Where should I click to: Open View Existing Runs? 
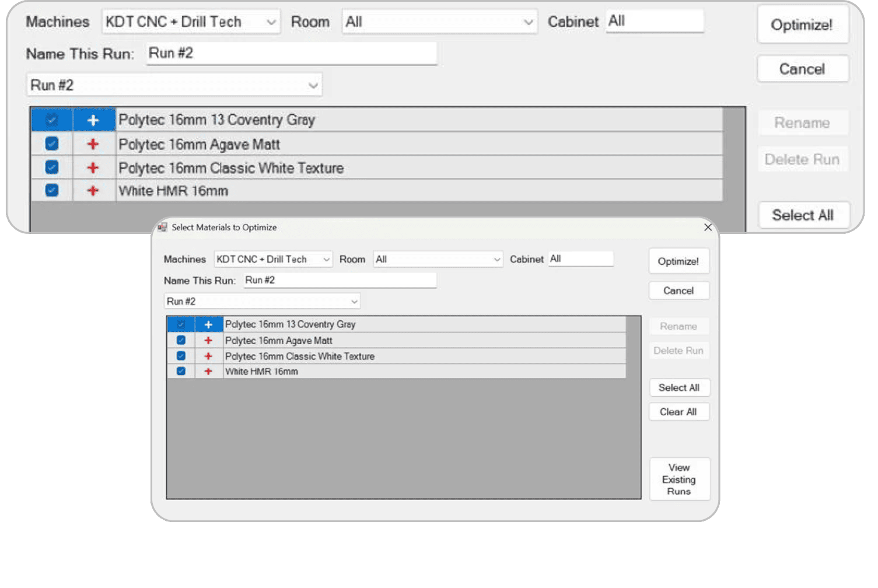[x=679, y=480]
